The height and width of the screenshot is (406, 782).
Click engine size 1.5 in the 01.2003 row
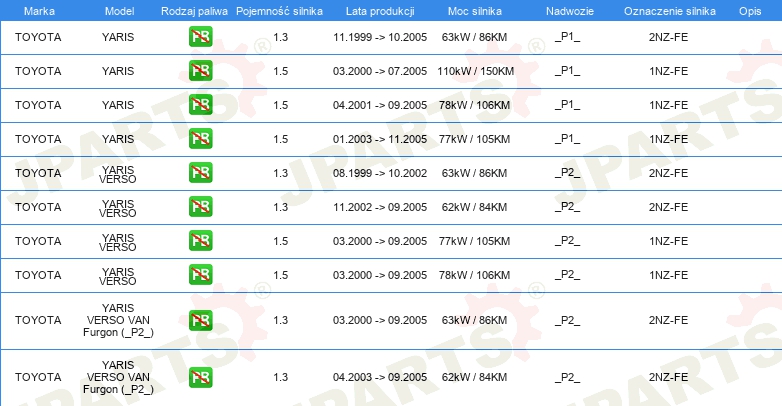(281, 139)
